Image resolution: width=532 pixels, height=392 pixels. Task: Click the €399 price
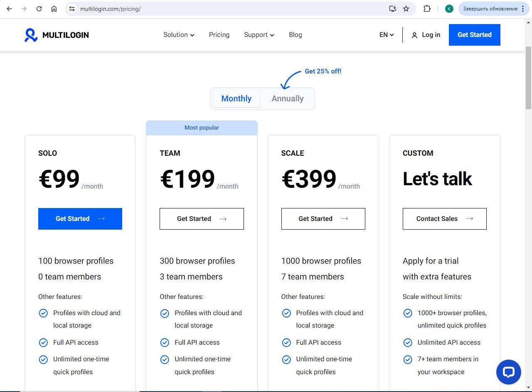pyautogui.click(x=309, y=179)
